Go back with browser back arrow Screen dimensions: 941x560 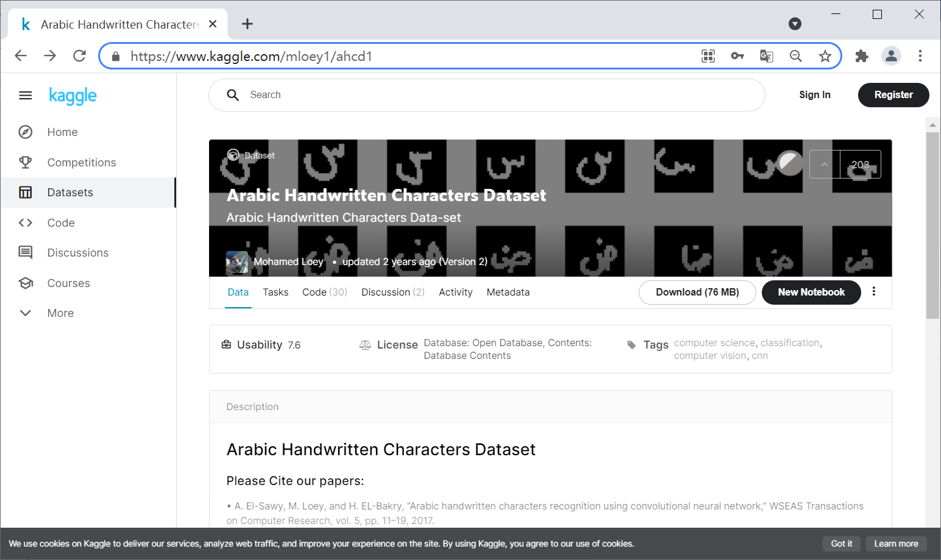(21, 56)
